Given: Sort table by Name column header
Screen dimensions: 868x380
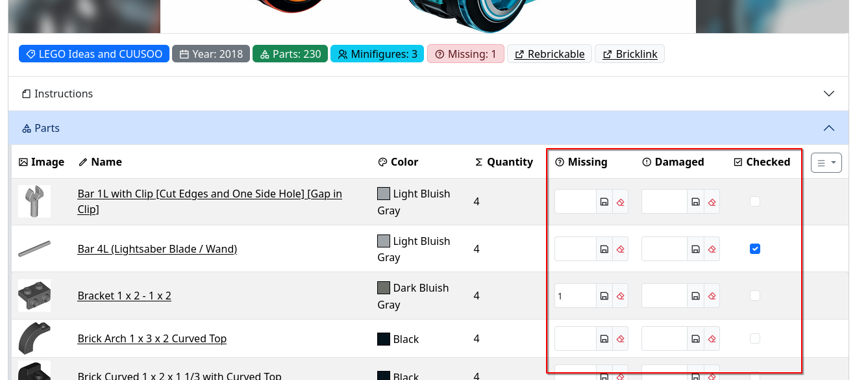Looking at the screenshot, I should tap(106, 162).
